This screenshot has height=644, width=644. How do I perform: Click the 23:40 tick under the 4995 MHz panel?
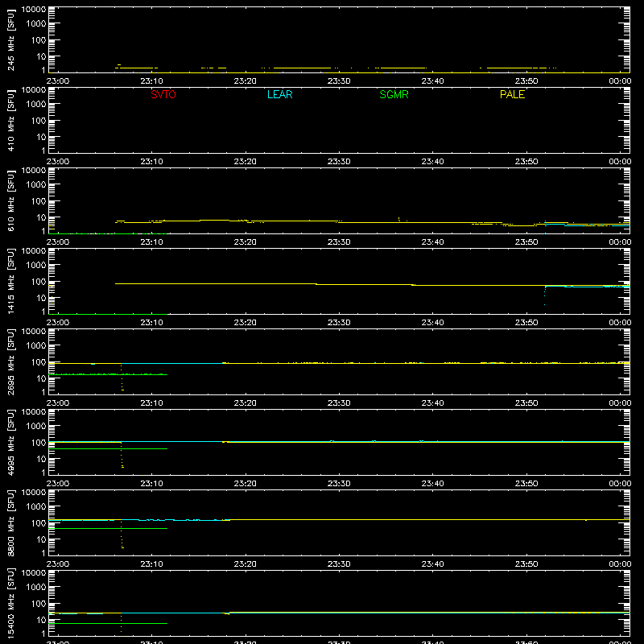tap(432, 484)
